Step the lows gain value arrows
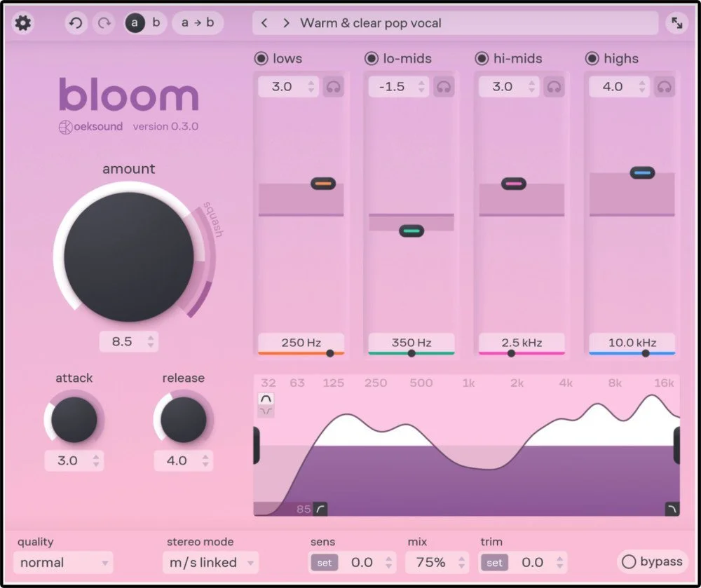Viewport: 701px width, 588px height. tap(311, 86)
